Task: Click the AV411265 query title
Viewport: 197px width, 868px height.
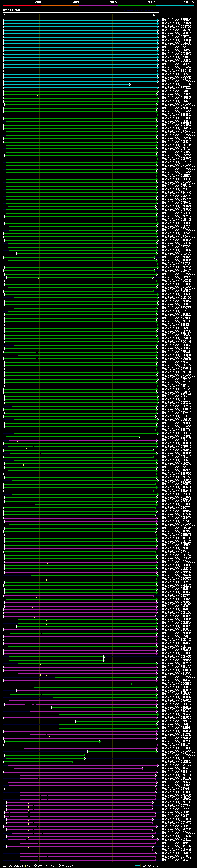Action: [11, 10]
